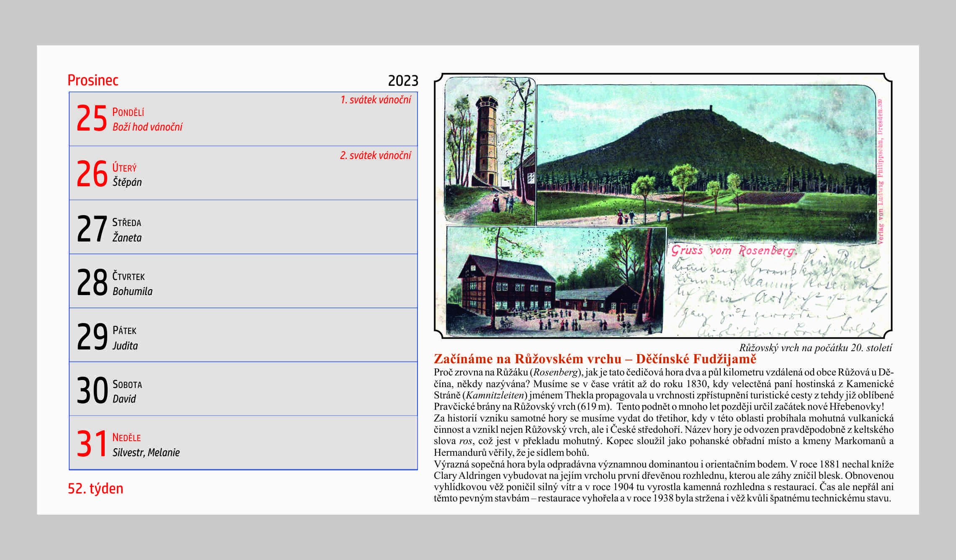Click paragraph starting 'Za historií vzniku'

tap(664, 435)
